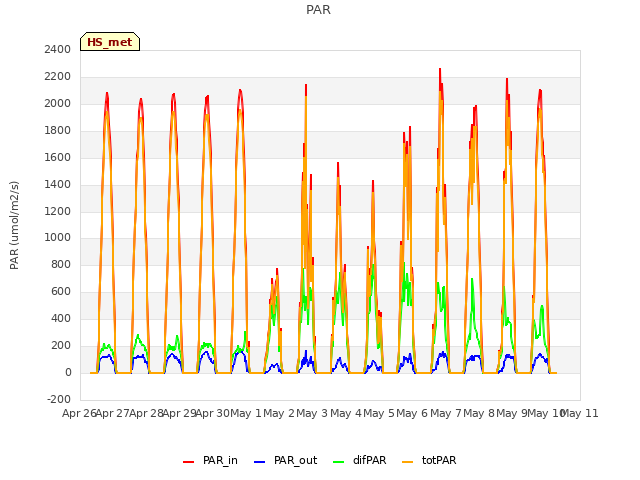Click the PAR chart title

click(x=318, y=9)
